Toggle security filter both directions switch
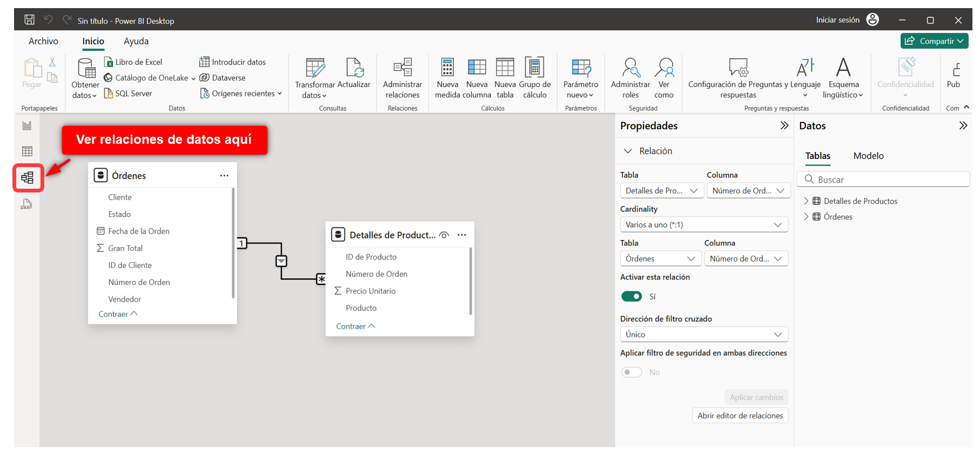Image resolution: width=980 pixels, height=472 pixels. point(632,372)
